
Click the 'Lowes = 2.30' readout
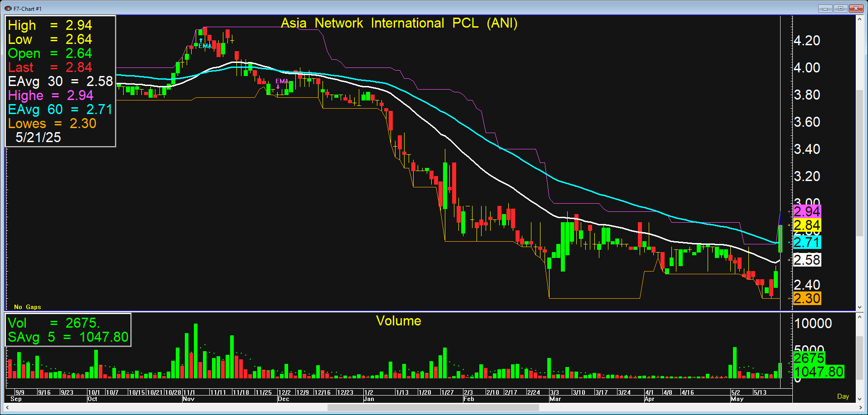(x=52, y=123)
